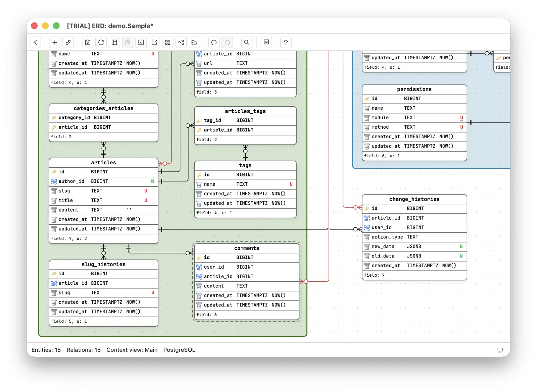
Task: Click foreign key icon of change_histories article_id
Action: (x=367, y=218)
